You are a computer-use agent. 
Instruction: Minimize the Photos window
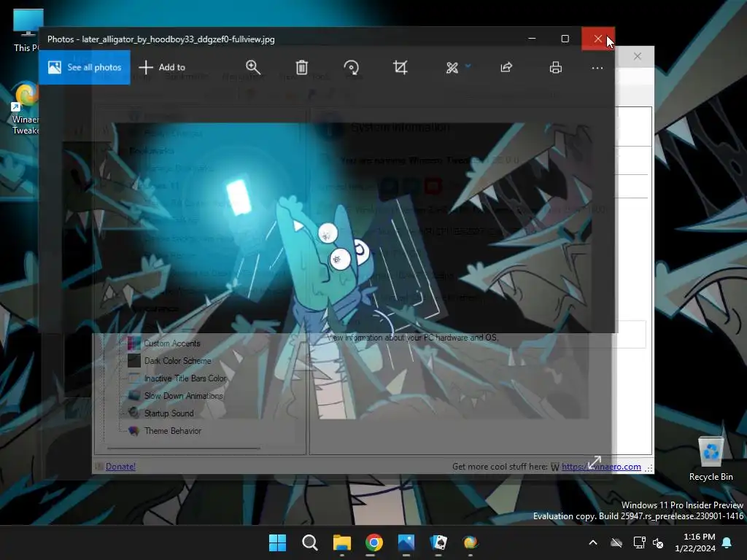pos(532,39)
